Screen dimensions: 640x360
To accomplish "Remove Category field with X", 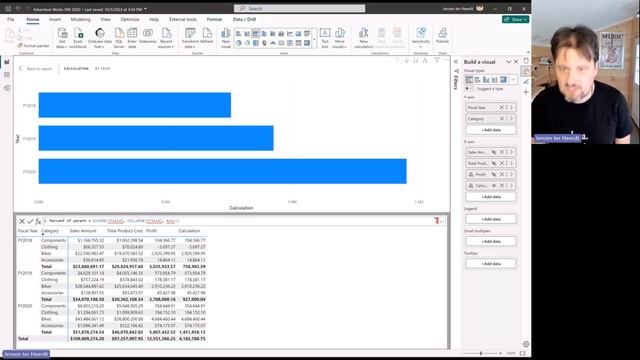I will (x=502, y=118).
